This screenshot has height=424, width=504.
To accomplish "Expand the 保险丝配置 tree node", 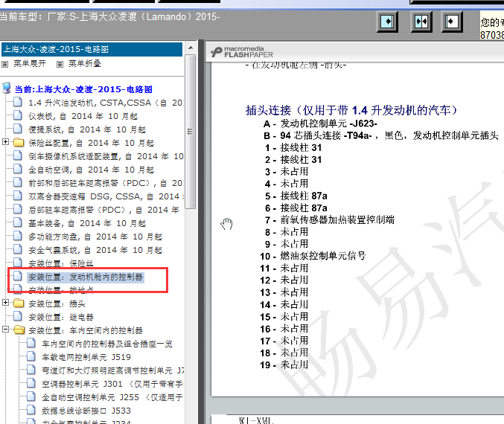I will coord(5,141).
